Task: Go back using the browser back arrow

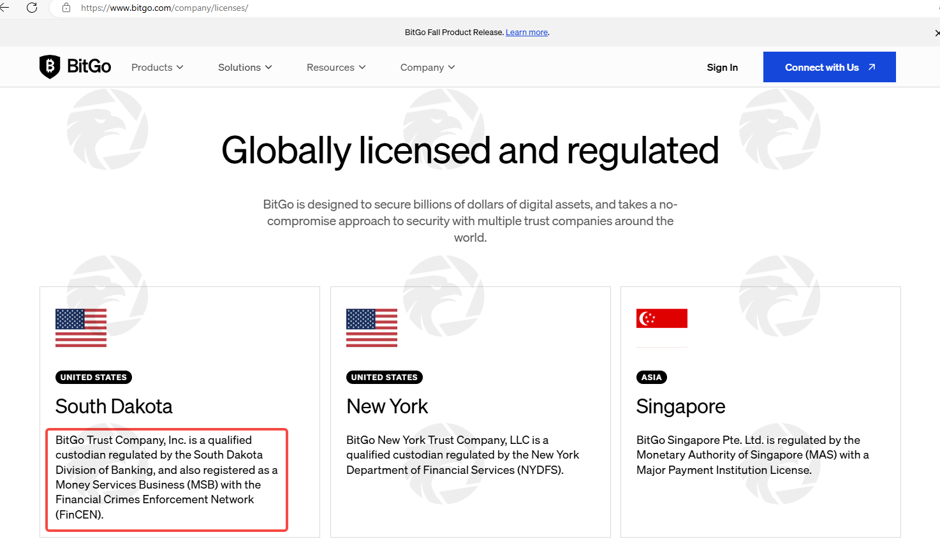Action: 4,8
